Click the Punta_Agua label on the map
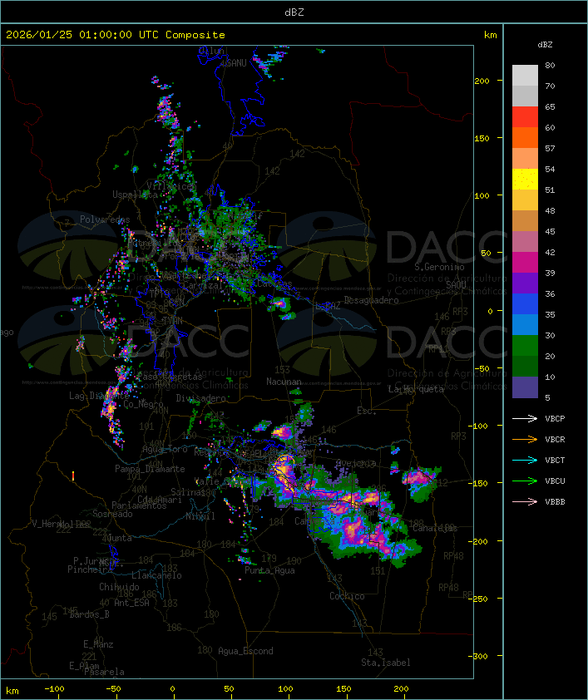The image size is (588, 700). point(269,570)
